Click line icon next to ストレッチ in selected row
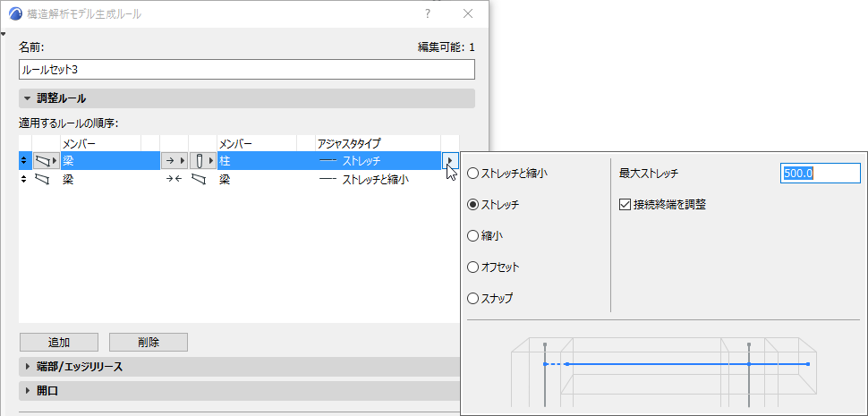Viewport: 868px width, 416px height. (x=328, y=161)
